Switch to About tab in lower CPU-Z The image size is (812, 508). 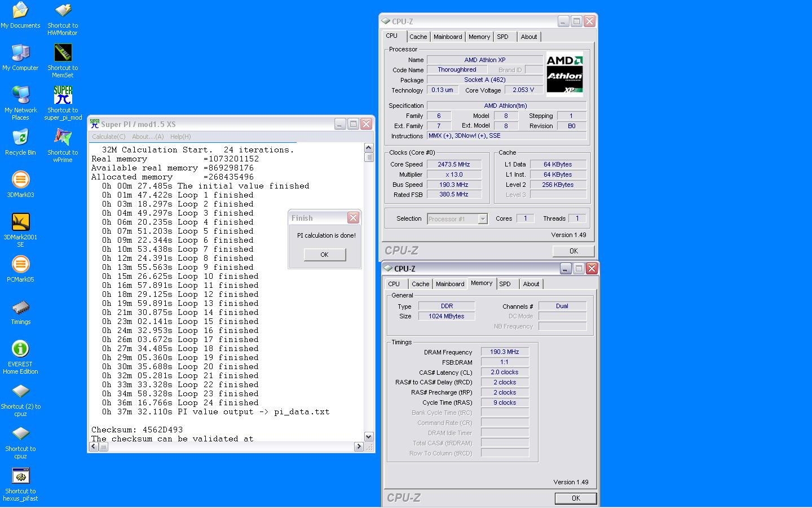531,284
